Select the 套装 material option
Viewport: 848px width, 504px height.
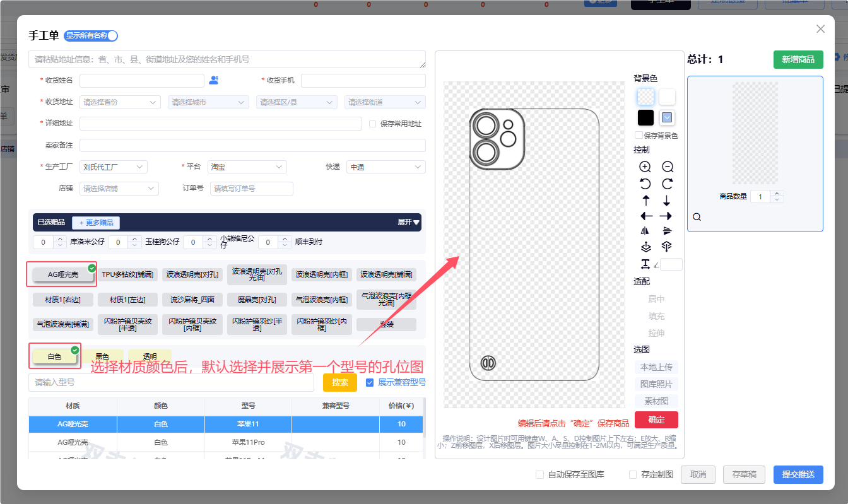pyautogui.click(x=386, y=324)
